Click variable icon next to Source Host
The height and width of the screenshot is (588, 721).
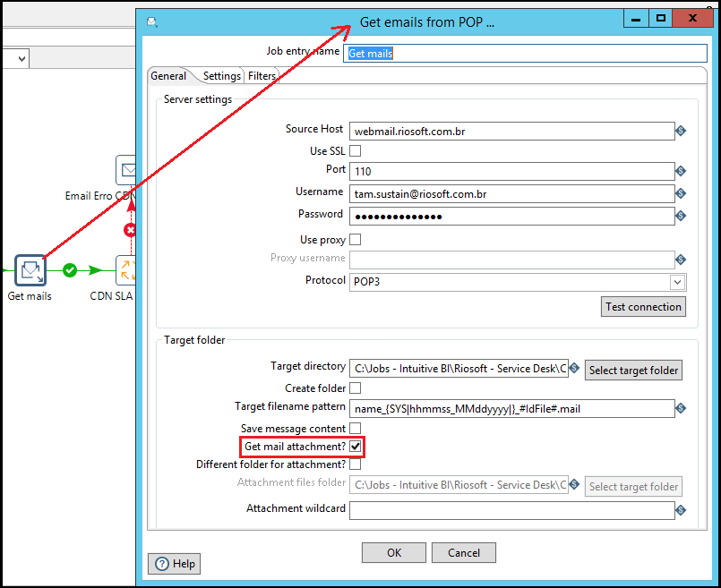click(680, 132)
